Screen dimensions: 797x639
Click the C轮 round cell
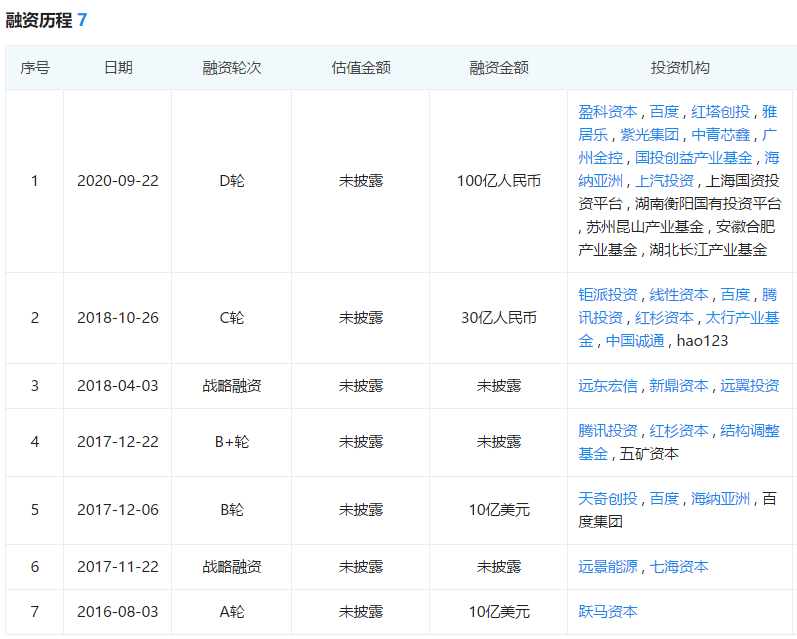(232, 318)
